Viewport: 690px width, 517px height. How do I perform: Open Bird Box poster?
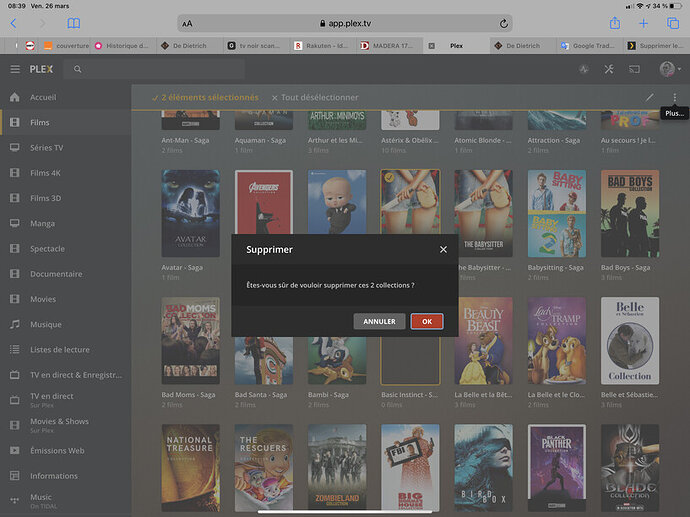point(484,468)
